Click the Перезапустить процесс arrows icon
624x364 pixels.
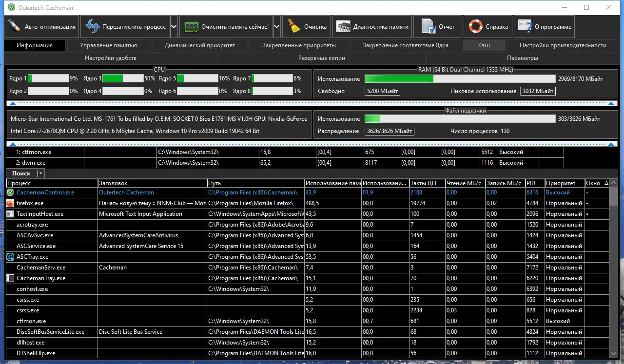[92, 27]
